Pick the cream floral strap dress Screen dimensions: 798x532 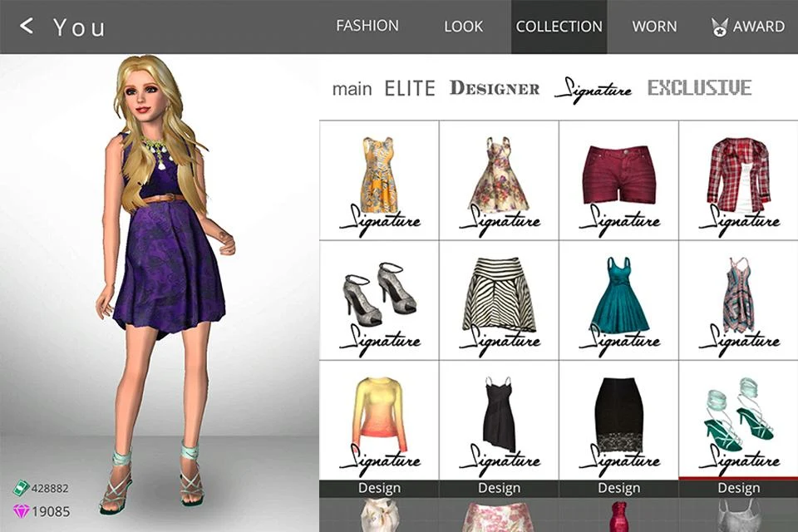[x=499, y=180]
